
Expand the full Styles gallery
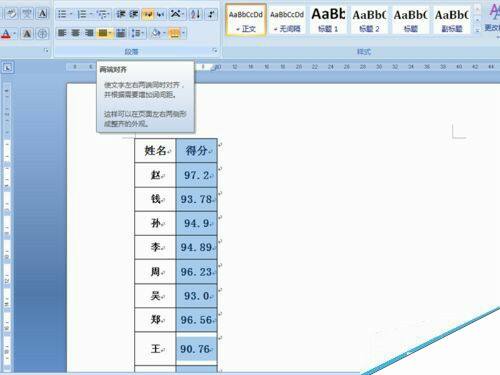(x=477, y=30)
